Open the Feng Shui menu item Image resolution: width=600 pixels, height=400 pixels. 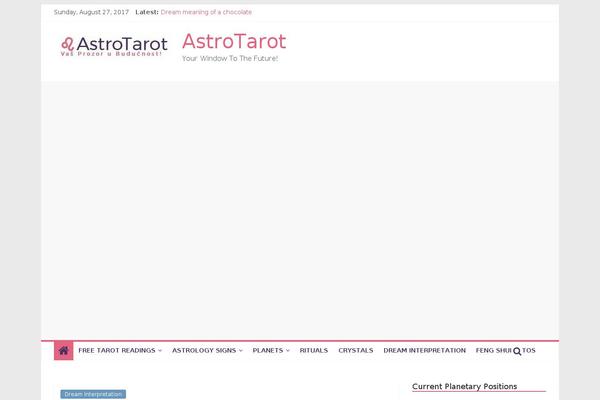(493, 351)
